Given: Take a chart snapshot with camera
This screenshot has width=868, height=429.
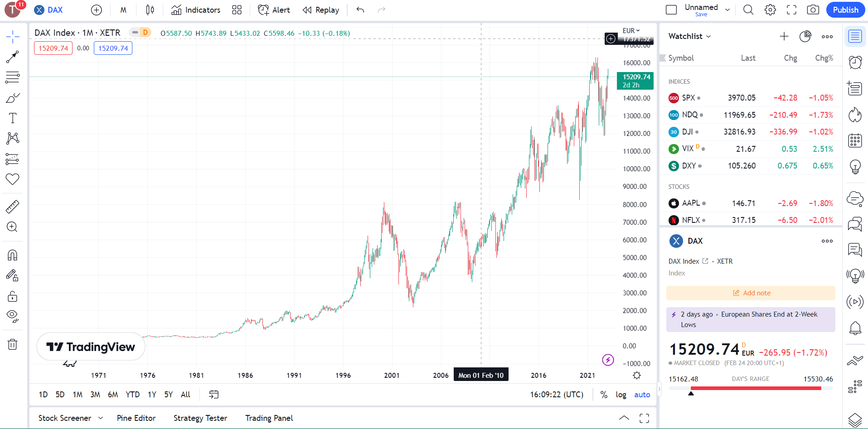Looking at the screenshot, I should (813, 10).
